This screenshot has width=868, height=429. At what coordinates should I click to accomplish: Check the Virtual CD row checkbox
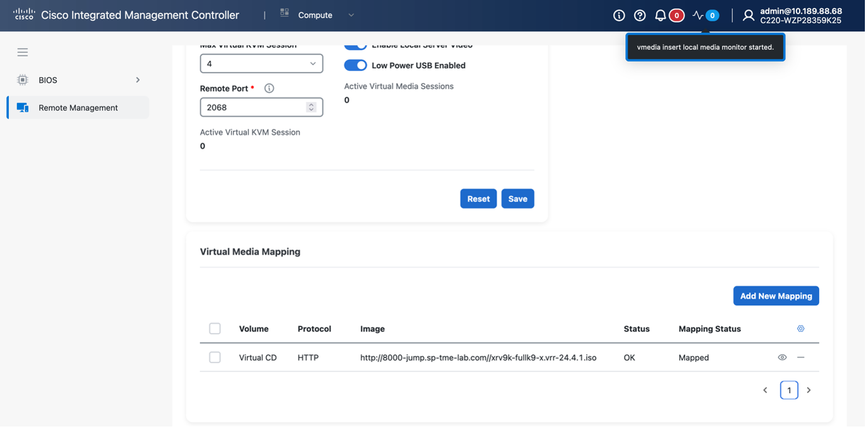coord(214,357)
